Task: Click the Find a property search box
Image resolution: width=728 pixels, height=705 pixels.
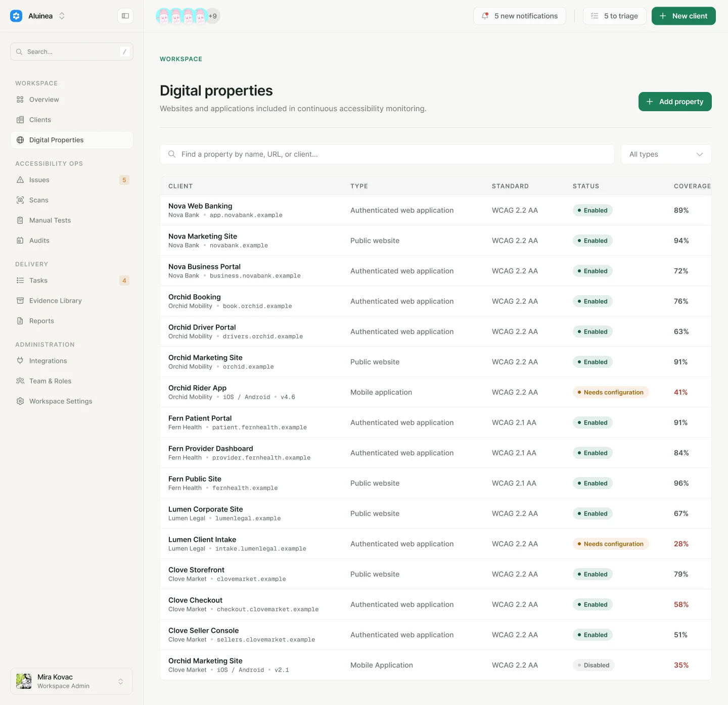Action: tap(387, 154)
